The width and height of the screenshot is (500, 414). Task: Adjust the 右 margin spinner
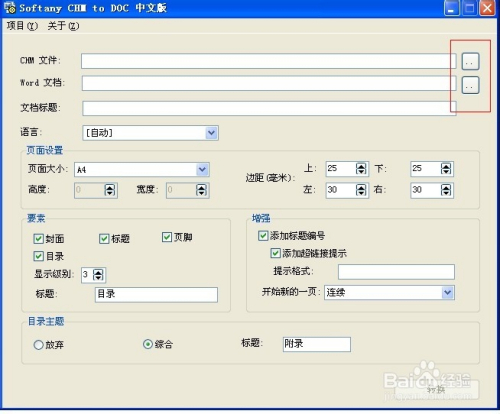pos(446,190)
